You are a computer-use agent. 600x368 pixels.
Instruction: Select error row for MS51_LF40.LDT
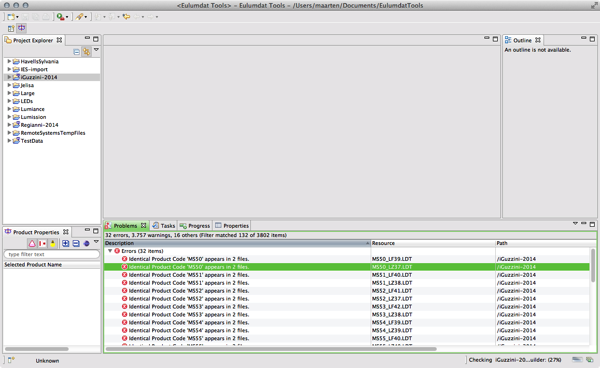pos(347,275)
